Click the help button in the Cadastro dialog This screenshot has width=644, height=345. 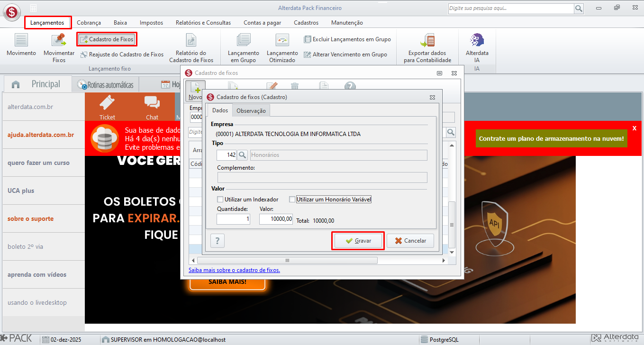coord(217,241)
